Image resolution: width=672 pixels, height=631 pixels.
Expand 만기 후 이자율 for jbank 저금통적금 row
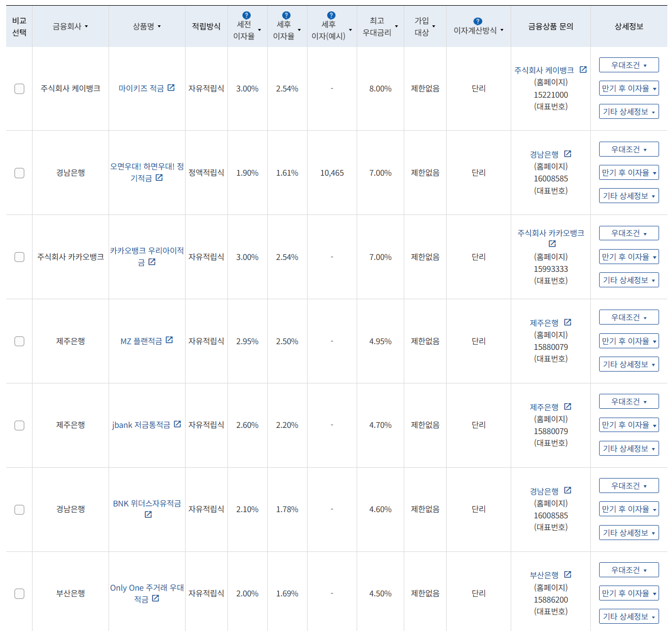tap(629, 425)
